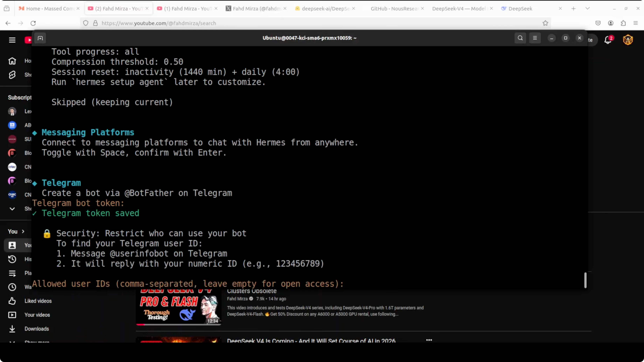
Task: Expand the You section chevron
Action: (23, 231)
